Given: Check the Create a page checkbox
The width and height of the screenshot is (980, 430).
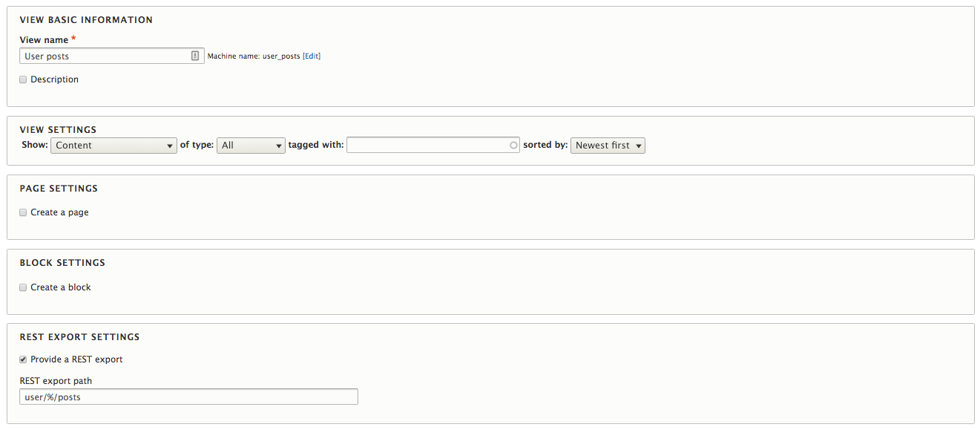Looking at the screenshot, I should (x=23, y=212).
